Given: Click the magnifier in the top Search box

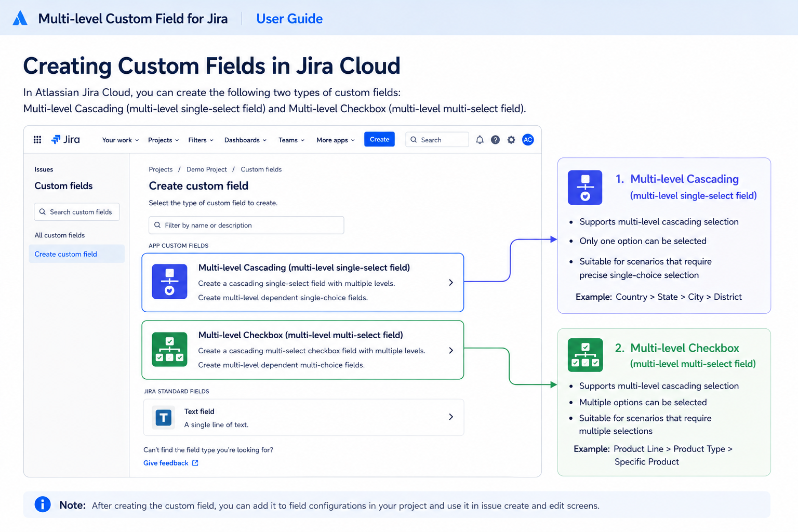Looking at the screenshot, I should (414, 140).
